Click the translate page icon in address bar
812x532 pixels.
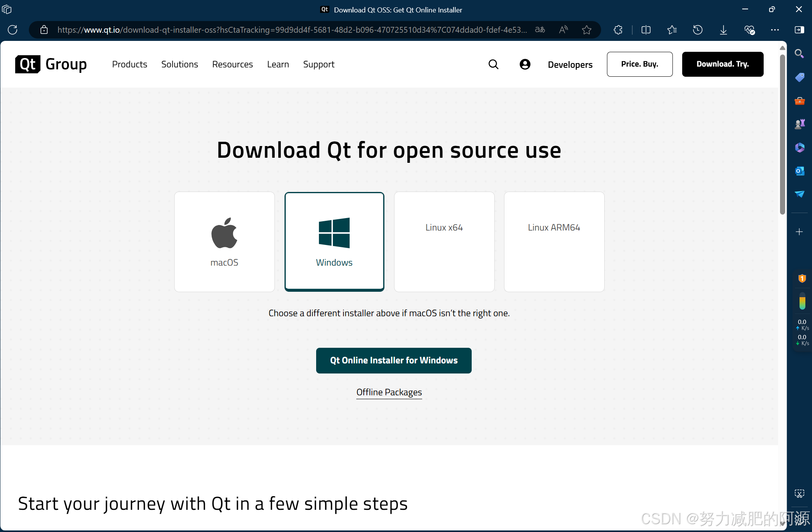coord(540,30)
